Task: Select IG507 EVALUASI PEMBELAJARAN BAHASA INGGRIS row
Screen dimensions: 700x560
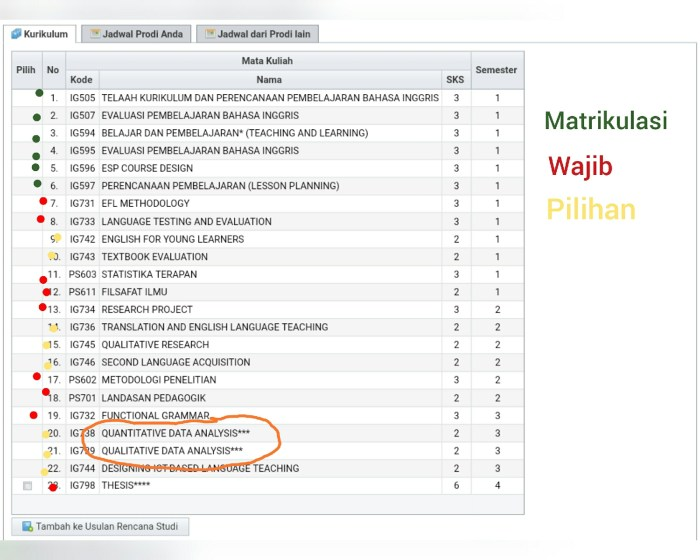Action: [x=268, y=116]
